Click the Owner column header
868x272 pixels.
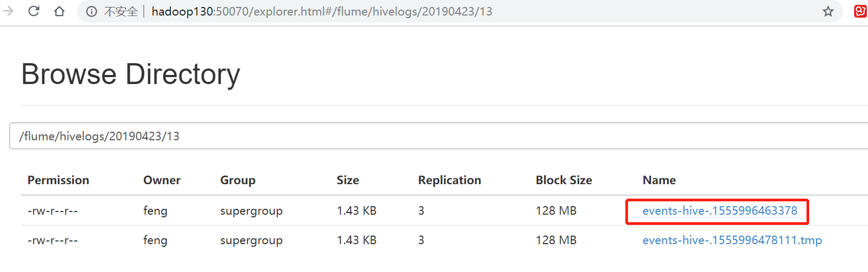161,180
